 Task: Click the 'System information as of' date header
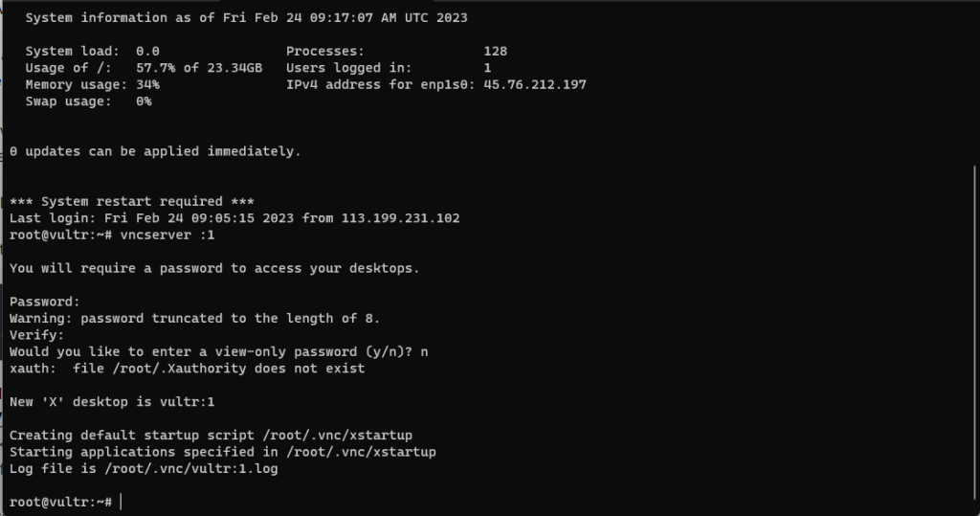click(246, 17)
